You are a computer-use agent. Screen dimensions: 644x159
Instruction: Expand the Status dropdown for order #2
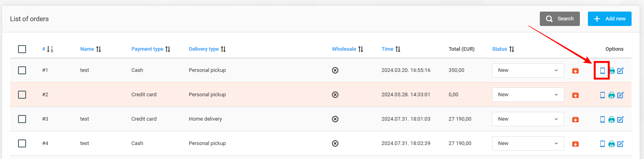pos(528,95)
